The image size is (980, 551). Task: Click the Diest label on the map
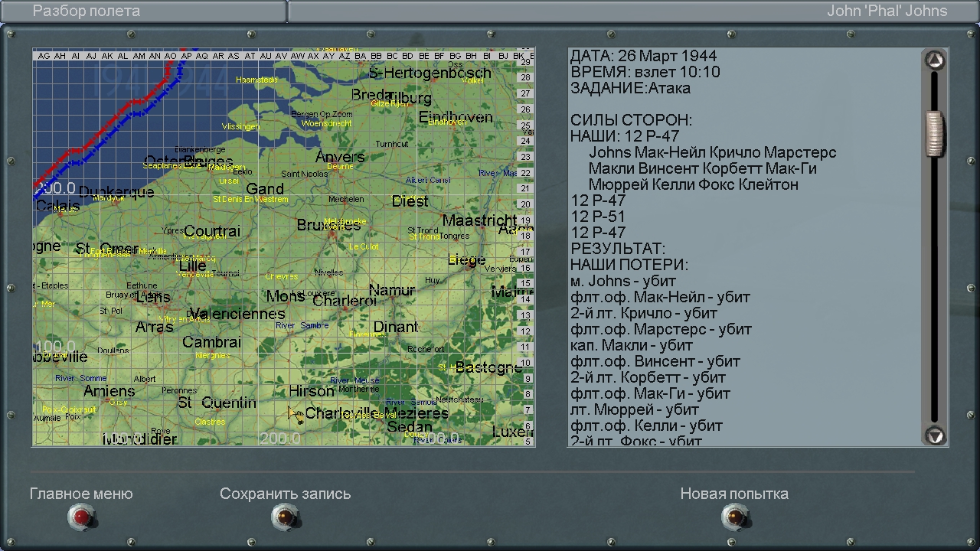pyautogui.click(x=410, y=201)
